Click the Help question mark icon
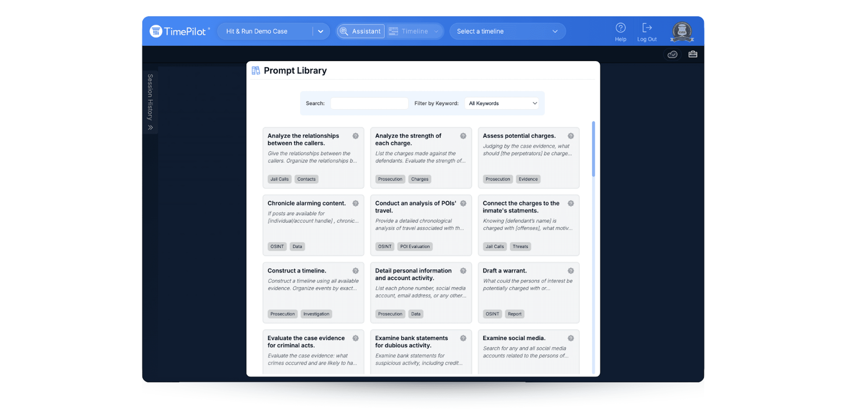The width and height of the screenshot is (868, 416). (620, 28)
